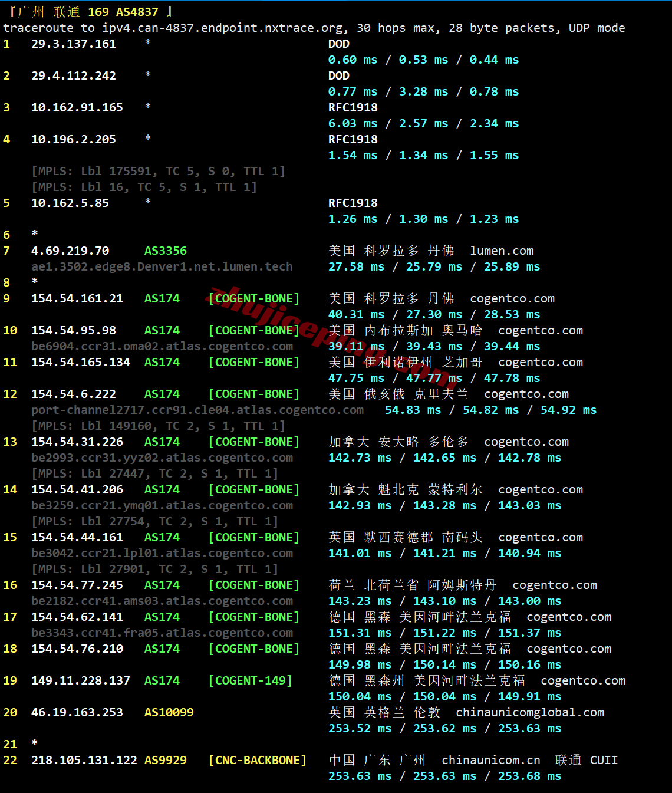Image resolution: width=672 pixels, height=793 pixels.
Task: Click the AS10099 label
Action: coord(169,712)
